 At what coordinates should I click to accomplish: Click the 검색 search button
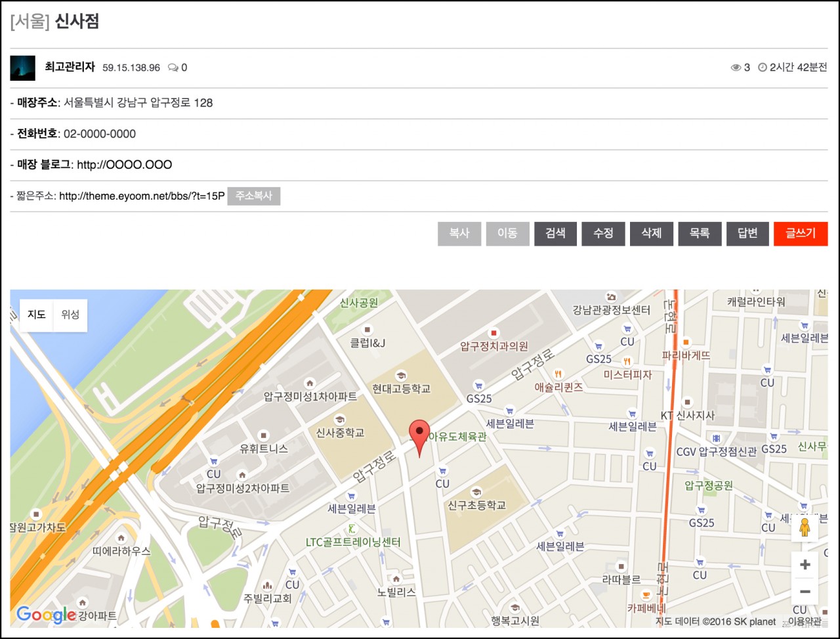click(x=555, y=234)
